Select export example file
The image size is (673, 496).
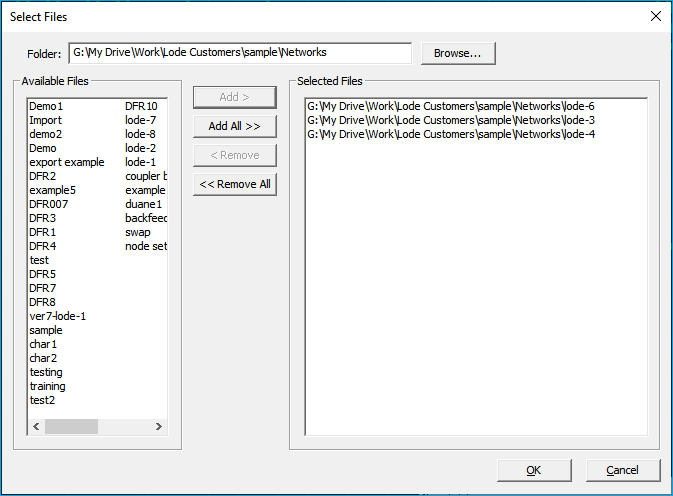(67, 162)
